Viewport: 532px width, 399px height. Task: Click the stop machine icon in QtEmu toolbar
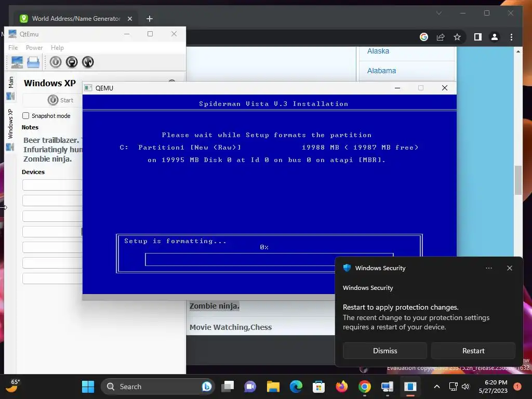tap(72, 62)
